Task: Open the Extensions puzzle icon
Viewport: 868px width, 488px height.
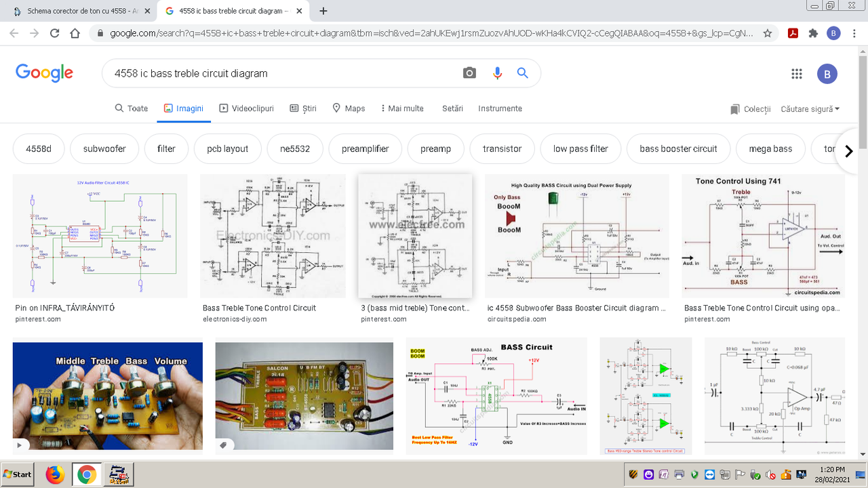Action: click(x=813, y=33)
